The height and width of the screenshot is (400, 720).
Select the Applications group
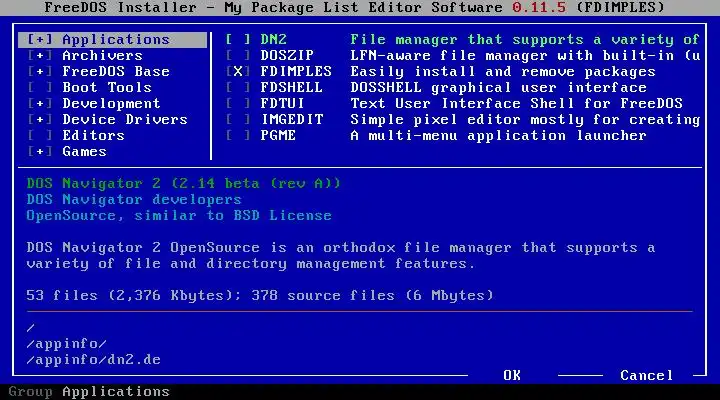coord(112,39)
